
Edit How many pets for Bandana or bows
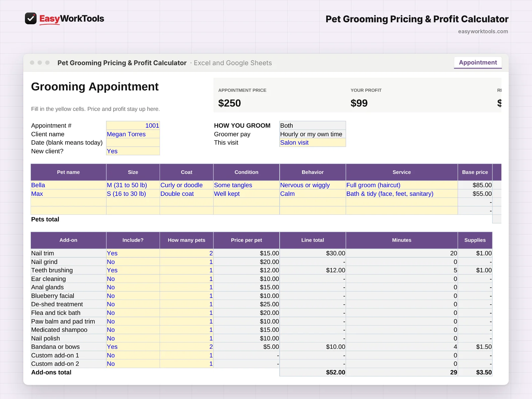pyautogui.click(x=187, y=346)
